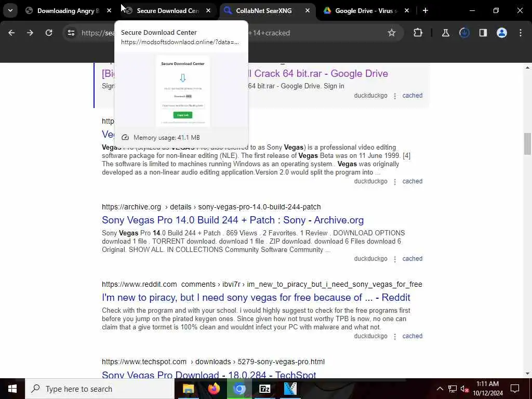Open Sony Vegas Pro Download TechSpot result
The image size is (532, 399).
(209, 374)
